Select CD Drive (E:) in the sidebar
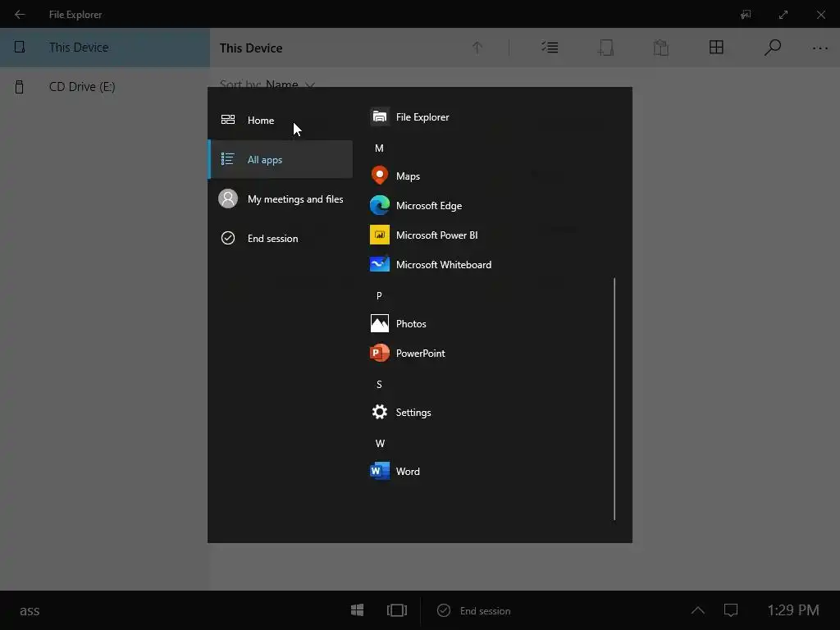Viewport: 840px width, 630px height. pyautogui.click(x=105, y=87)
